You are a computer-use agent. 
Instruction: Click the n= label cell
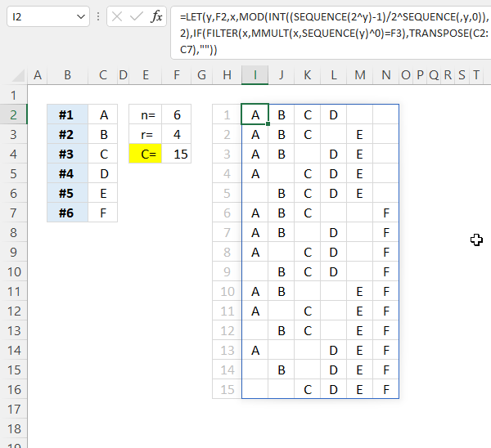point(146,114)
